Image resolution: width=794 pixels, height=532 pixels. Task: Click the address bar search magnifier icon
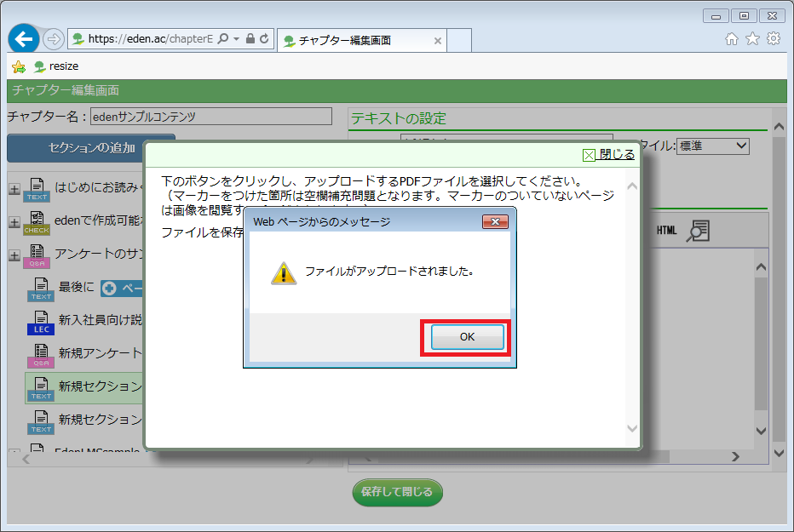click(x=223, y=39)
